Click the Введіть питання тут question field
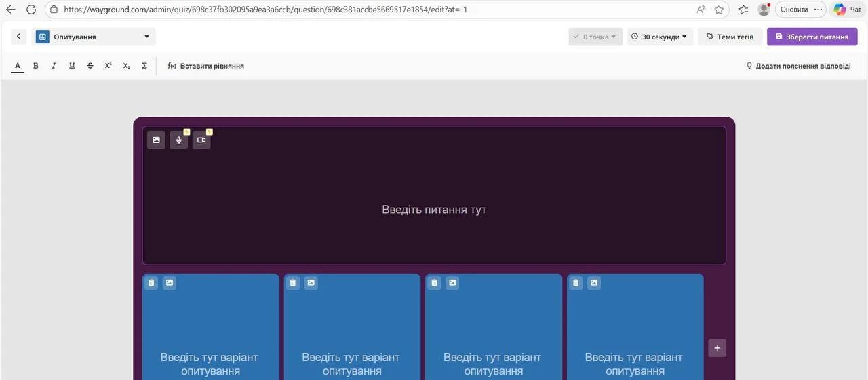The width and height of the screenshot is (868, 380). coord(434,210)
